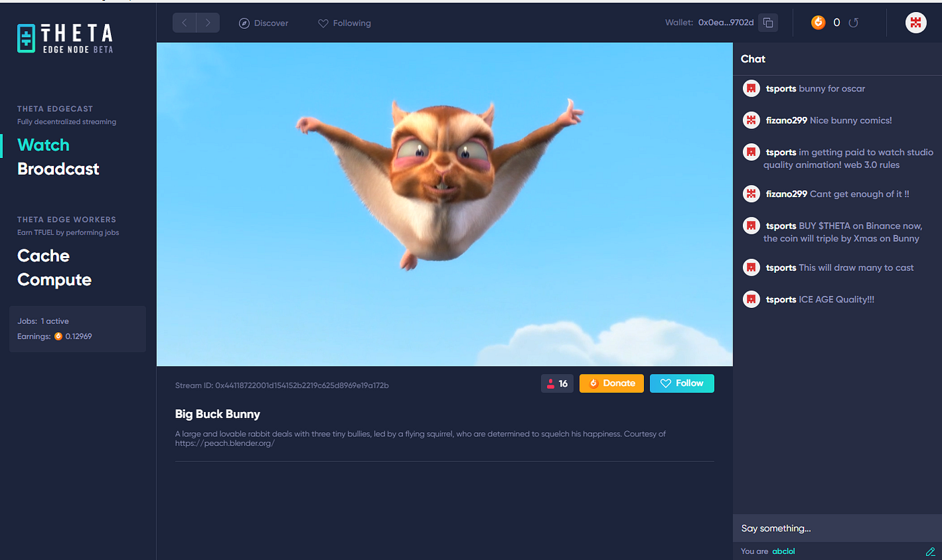942x560 pixels.
Task: Click the TFUEL icon next to Earnings
Action: pos(58,336)
